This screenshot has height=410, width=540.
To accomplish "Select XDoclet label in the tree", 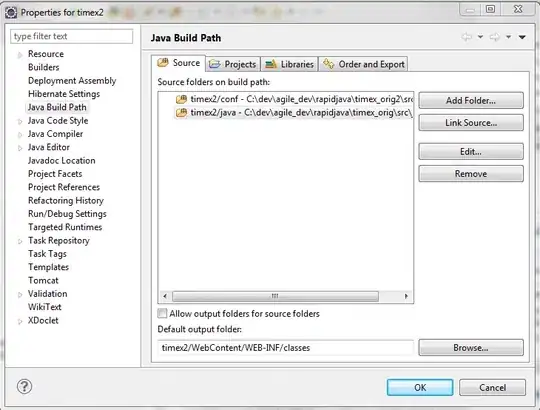I will [43, 320].
